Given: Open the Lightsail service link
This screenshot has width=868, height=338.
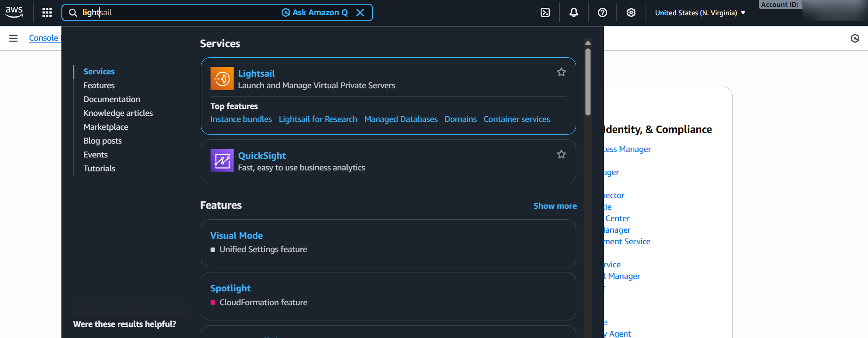Looking at the screenshot, I should click(x=256, y=73).
